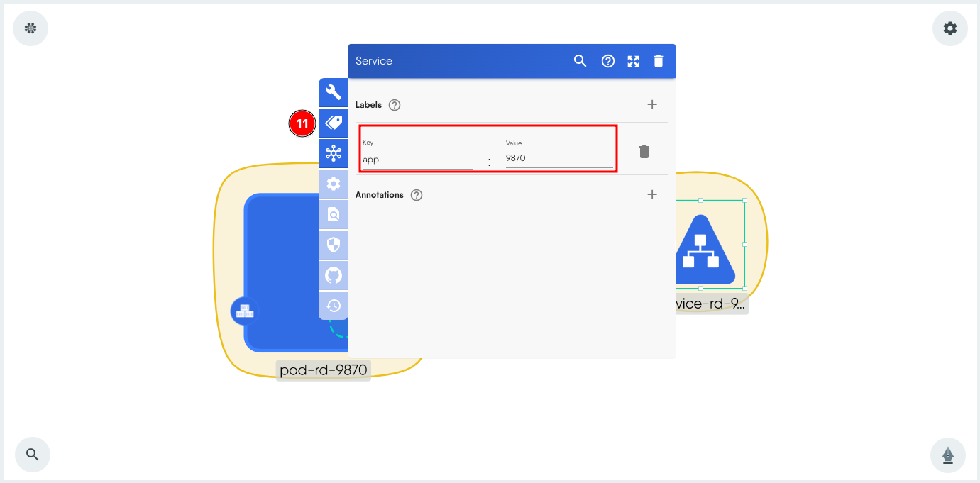Image resolution: width=980 pixels, height=483 pixels.
Task: Show help tooltip for Labels
Action: (x=395, y=105)
